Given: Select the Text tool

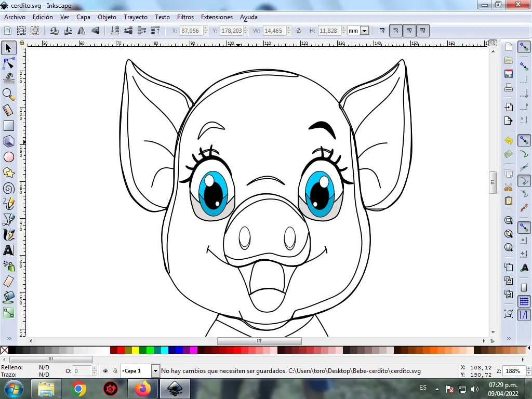Looking at the screenshot, I should point(8,250).
